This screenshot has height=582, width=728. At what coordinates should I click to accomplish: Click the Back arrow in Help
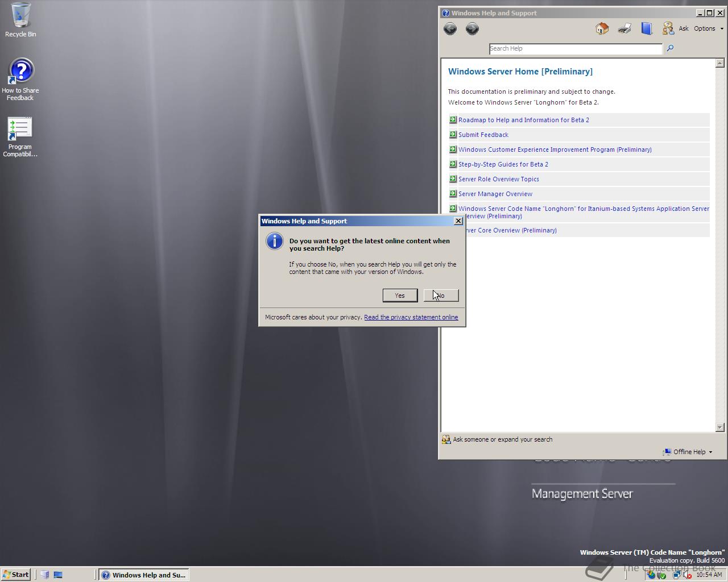point(450,28)
